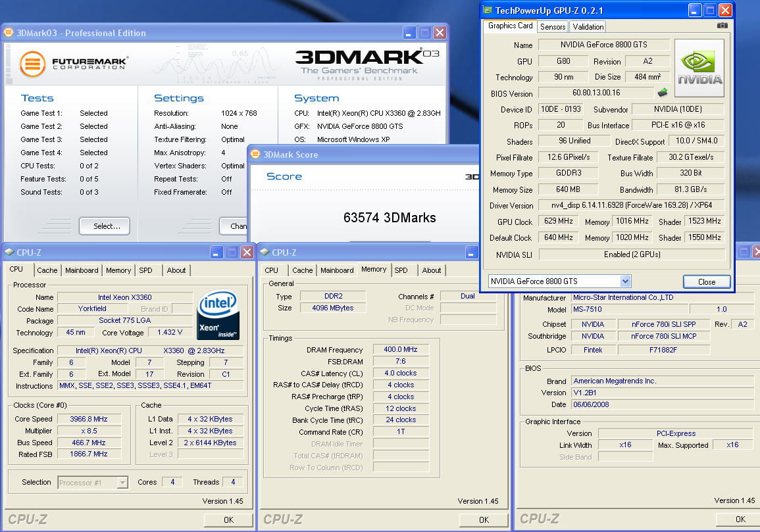Open Processor #1 selection dropdown in CPU-Z
The width and height of the screenshot is (760, 532).
pyautogui.click(x=122, y=482)
